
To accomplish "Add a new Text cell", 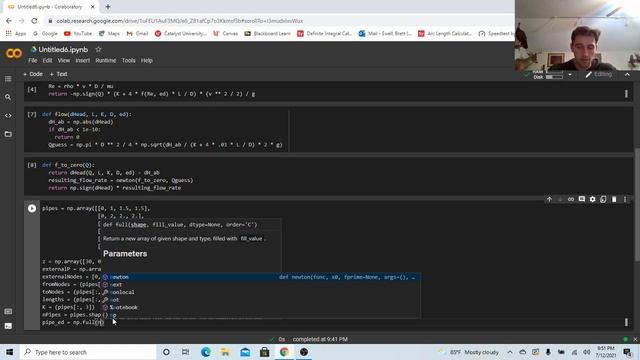I will point(59,74).
